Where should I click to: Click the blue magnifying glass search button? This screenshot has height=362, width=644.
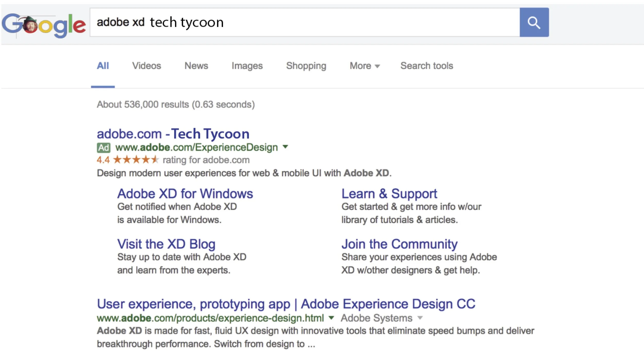534,22
